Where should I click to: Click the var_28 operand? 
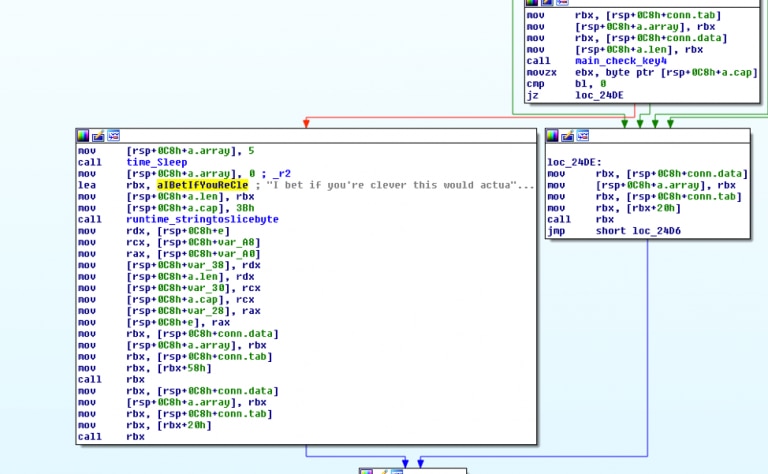[209, 311]
